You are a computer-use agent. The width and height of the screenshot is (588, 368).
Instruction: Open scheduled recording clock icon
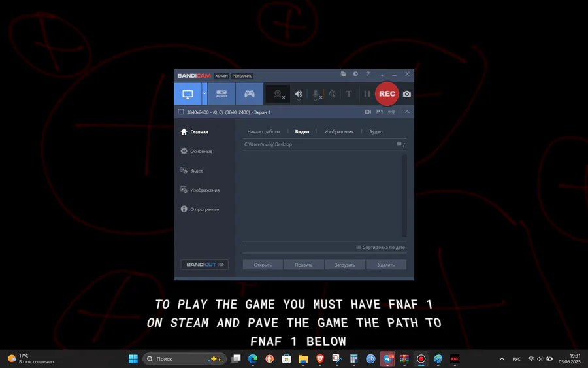355,74
